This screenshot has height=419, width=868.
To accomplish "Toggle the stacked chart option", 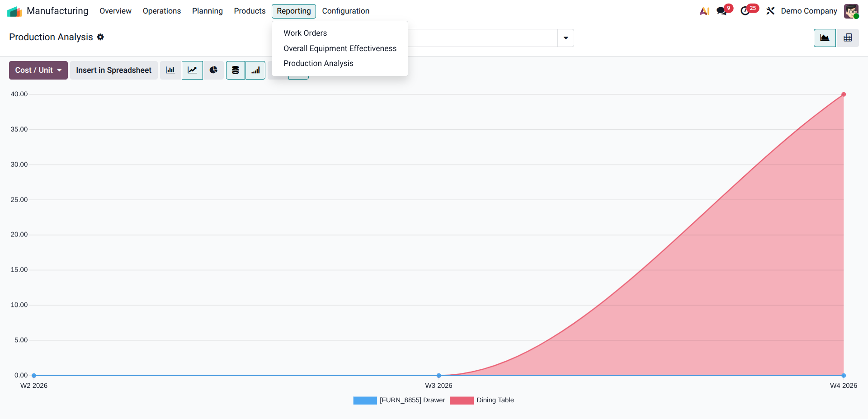I will point(236,70).
